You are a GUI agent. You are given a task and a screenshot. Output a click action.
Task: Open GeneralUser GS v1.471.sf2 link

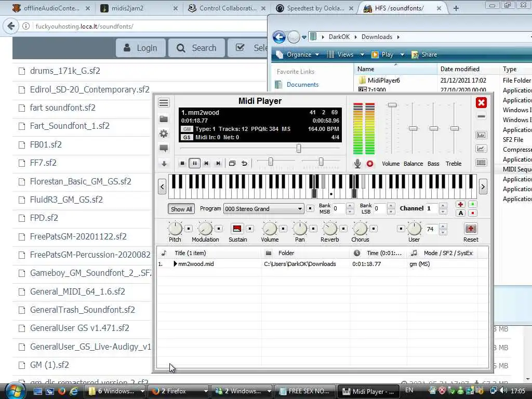[79, 328]
